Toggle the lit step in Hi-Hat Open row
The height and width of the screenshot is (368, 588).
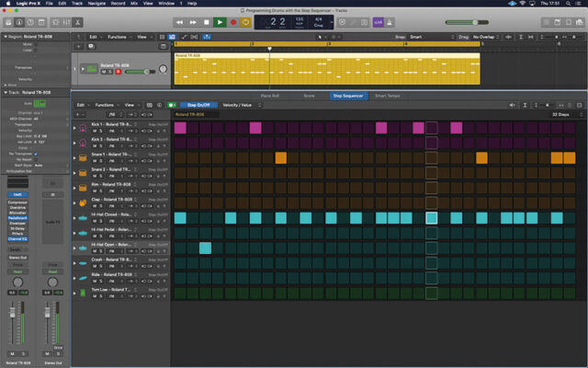206,248
